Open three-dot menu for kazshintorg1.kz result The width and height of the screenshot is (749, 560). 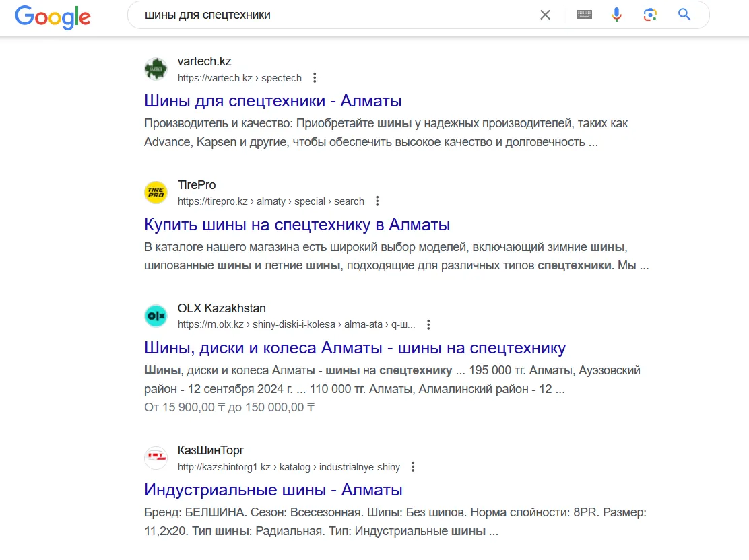[x=413, y=467]
